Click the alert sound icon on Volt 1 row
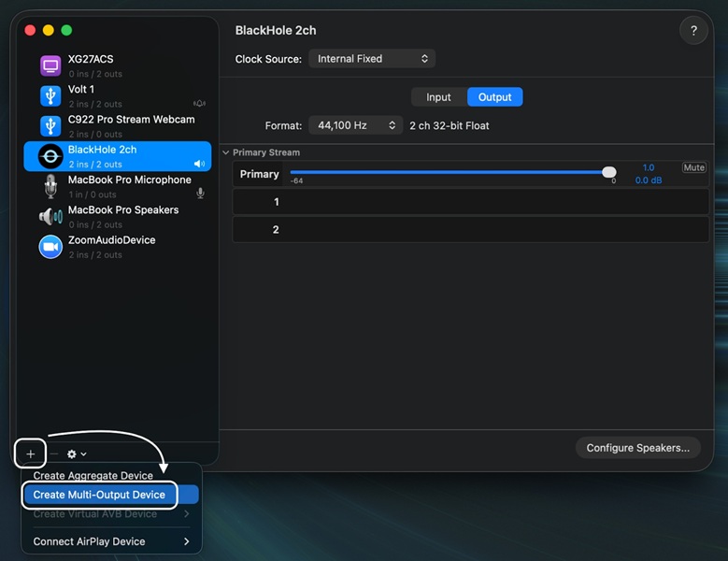The image size is (728, 561). pyautogui.click(x=199, y=104)
